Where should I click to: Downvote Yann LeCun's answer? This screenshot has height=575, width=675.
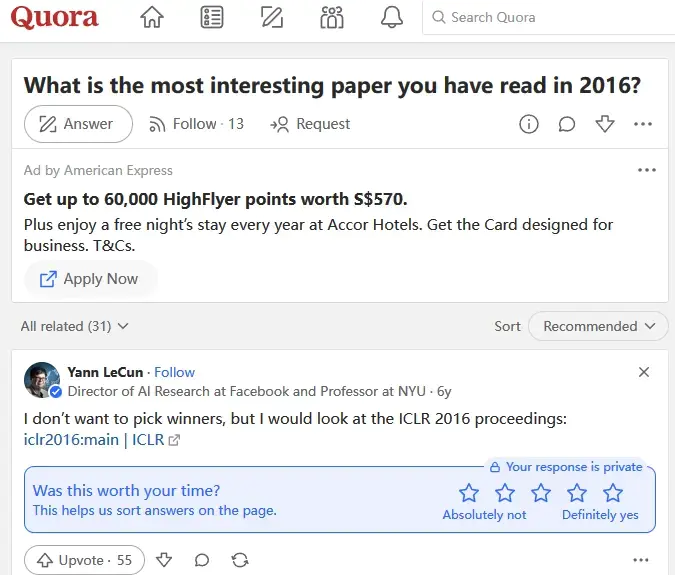(x=164, y=560)
